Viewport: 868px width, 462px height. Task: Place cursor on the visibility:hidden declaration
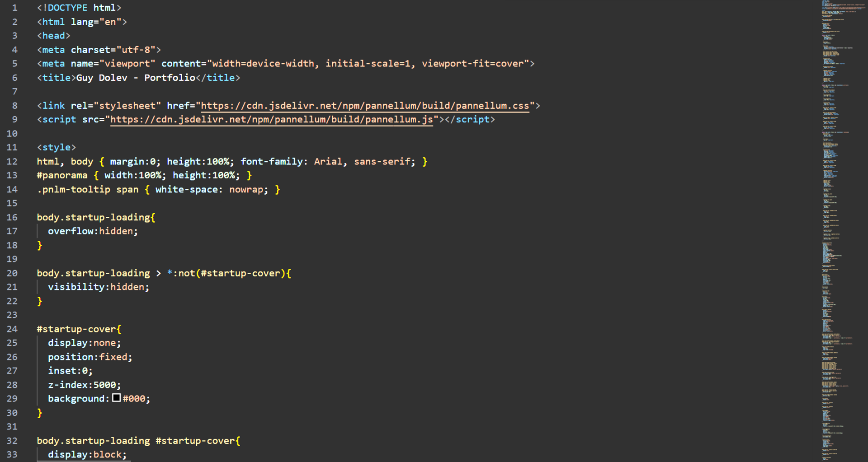(x=98, y=287)
